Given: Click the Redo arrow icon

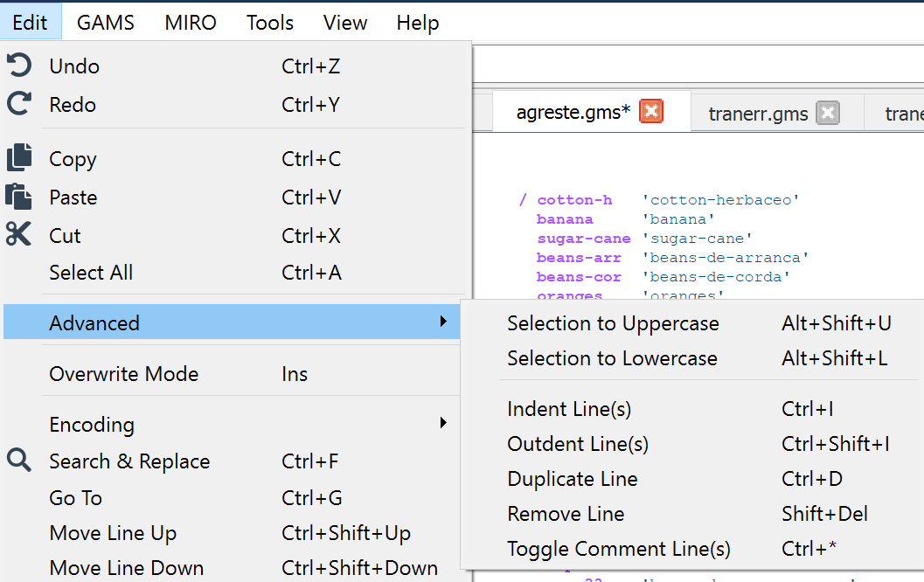Looking at the screenshot, I should pyautogui.click(x=18, y=105).
